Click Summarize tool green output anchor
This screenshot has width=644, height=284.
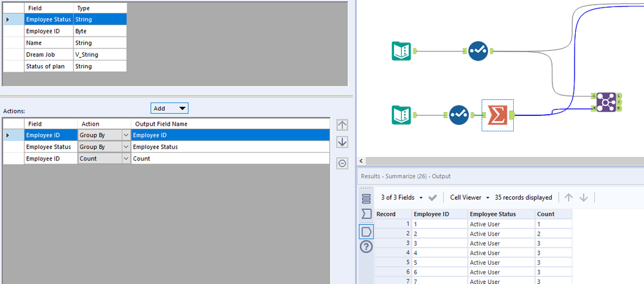pos(512,116)
